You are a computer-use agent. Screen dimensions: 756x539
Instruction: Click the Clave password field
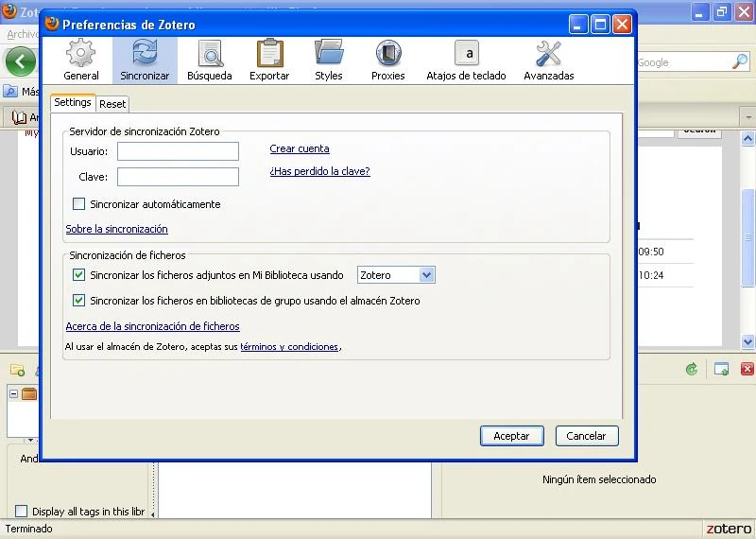click(178, 177)
